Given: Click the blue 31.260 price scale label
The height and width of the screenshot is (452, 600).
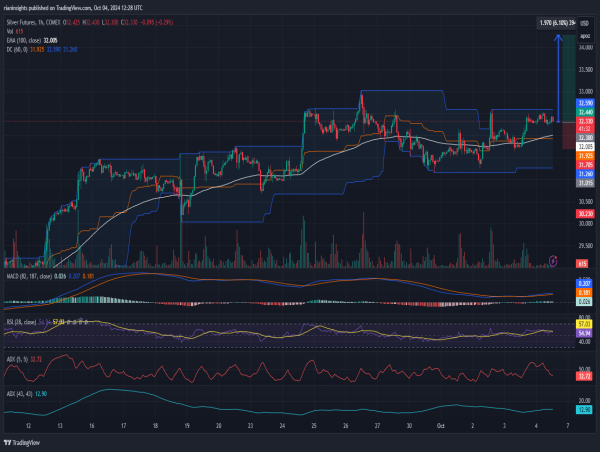Looking at the screenshot, I should (585, 174).
